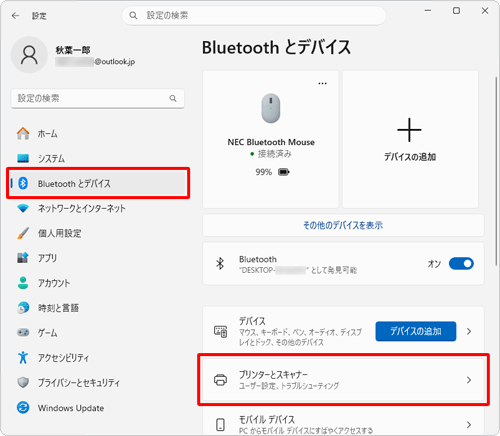The height and width of the screenshot is (436, 500).
Task: Open the ネットワークとインターネット wifi icon
Action: pos(23,208)
